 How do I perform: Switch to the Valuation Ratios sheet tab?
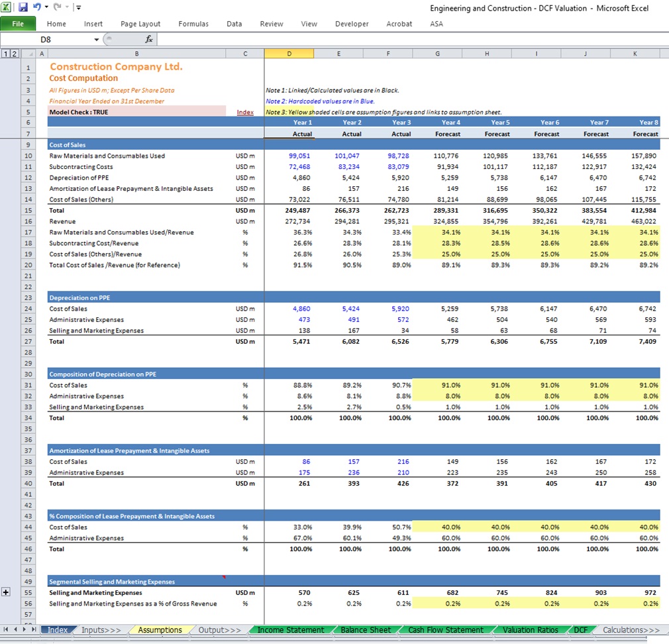(x=531, y=630)
